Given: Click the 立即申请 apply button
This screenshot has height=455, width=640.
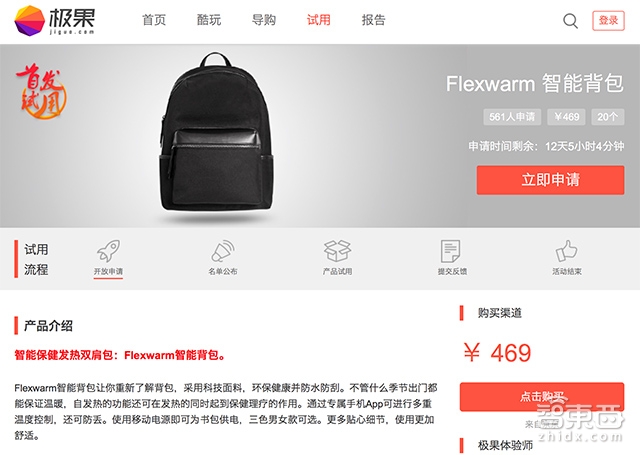Looking at the screenshot, I should click(550, 180).
